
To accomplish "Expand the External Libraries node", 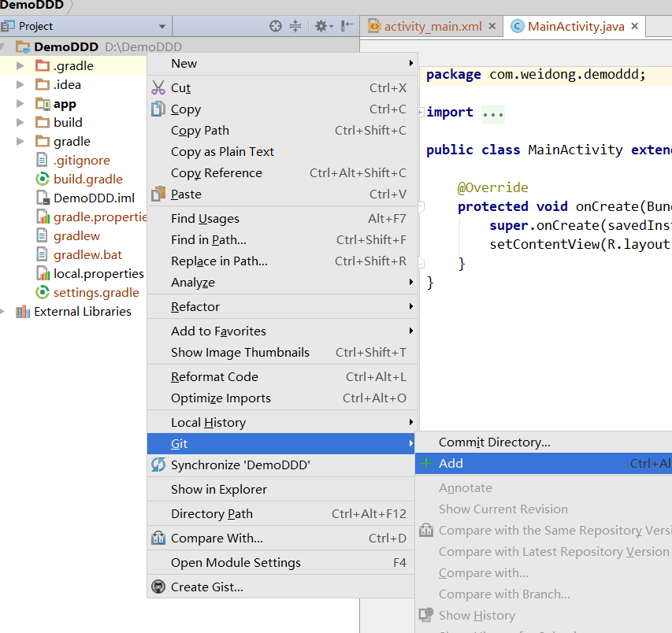I will coord(3,311).
